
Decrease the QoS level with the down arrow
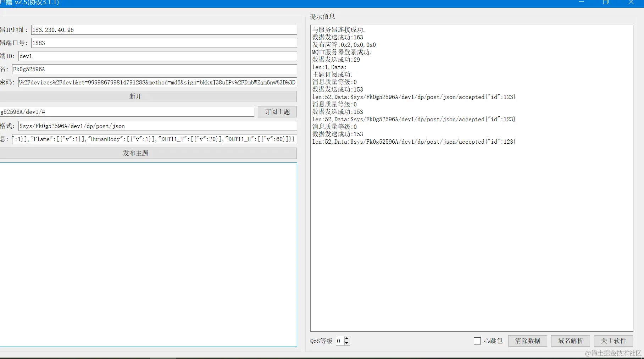tap(347, 343)
